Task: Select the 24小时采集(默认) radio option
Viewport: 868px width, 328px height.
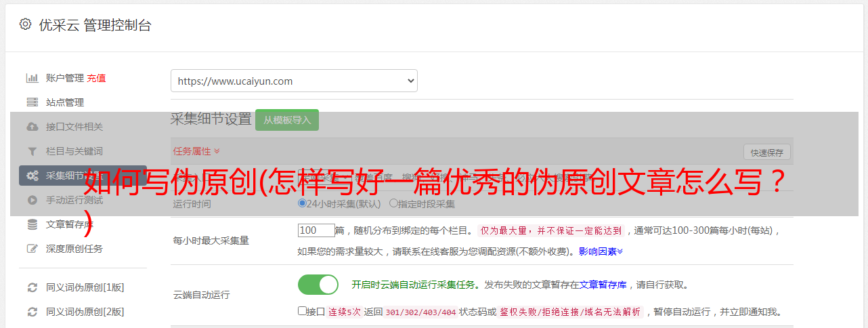Action: tap(302, 203)
